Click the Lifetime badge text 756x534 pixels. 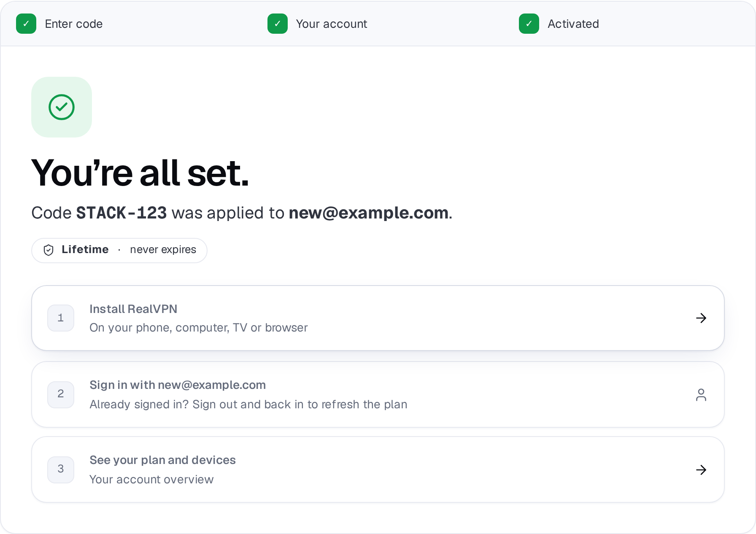click(85, 250)
